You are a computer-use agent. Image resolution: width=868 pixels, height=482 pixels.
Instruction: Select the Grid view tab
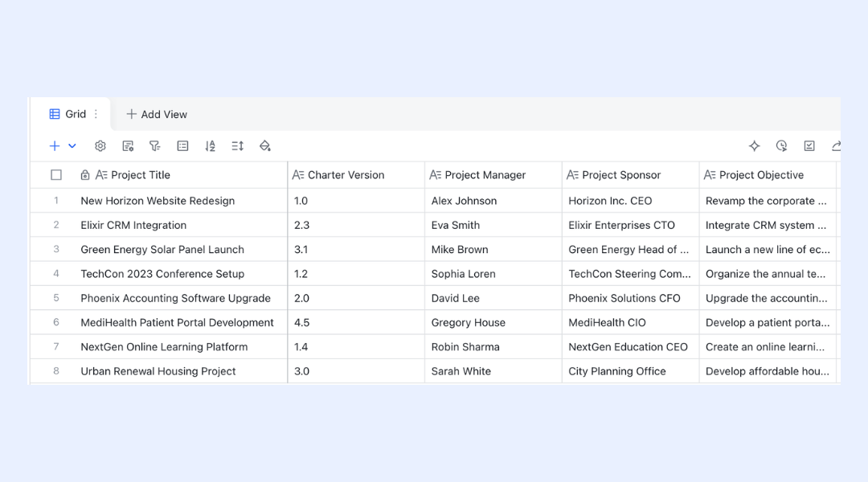tap(68, 114)
